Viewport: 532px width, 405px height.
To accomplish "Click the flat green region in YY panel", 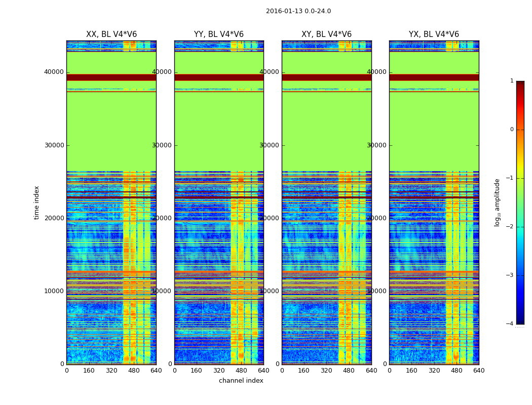I will (x=219, y=132).
